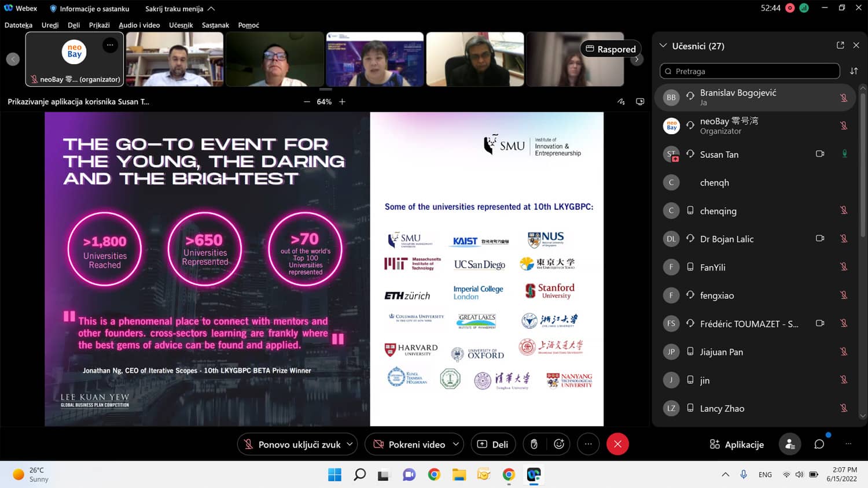Open the Prikaži menu
This screenshot has height=488, width=868.
100,25
